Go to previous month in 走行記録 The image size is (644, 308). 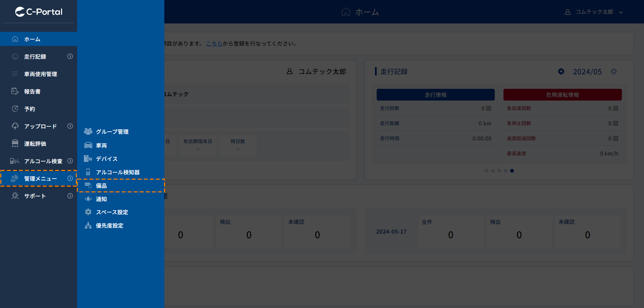tap(561, 71)
